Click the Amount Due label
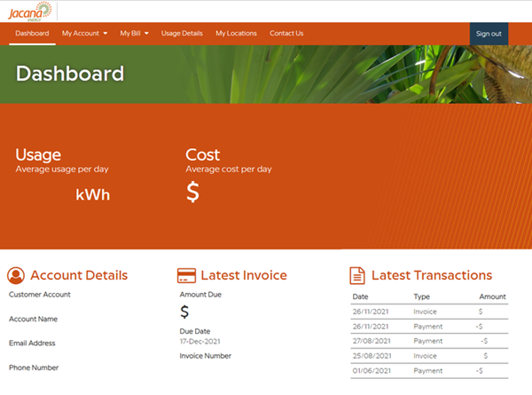 click(x=200, y=295)
